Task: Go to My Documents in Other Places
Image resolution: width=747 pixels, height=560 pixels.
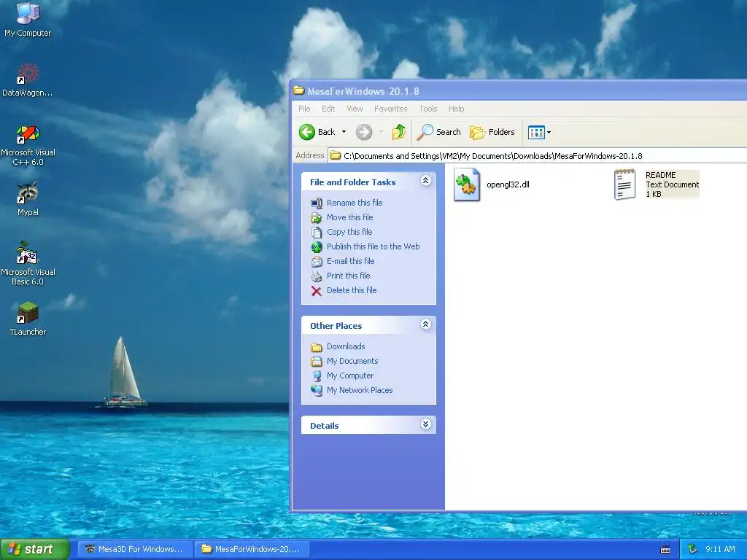Action: (352, 361)
